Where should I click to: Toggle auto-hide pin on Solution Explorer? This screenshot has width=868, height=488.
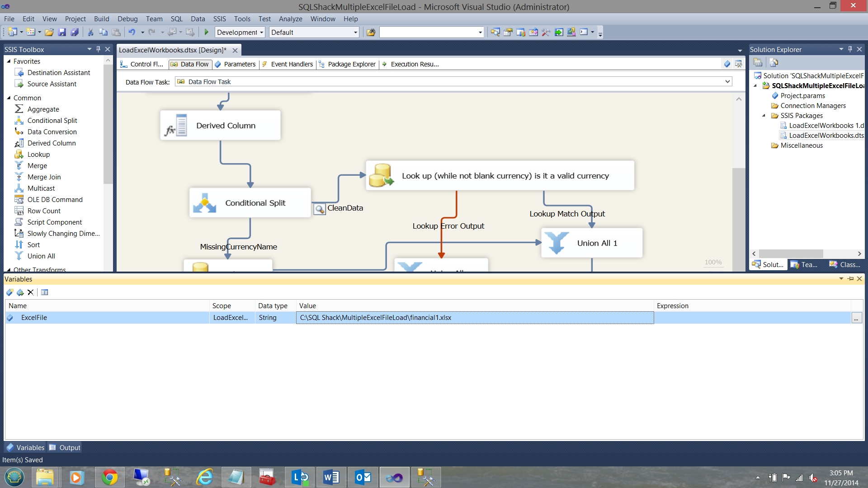pyautogui.click(x=850, y=49)
